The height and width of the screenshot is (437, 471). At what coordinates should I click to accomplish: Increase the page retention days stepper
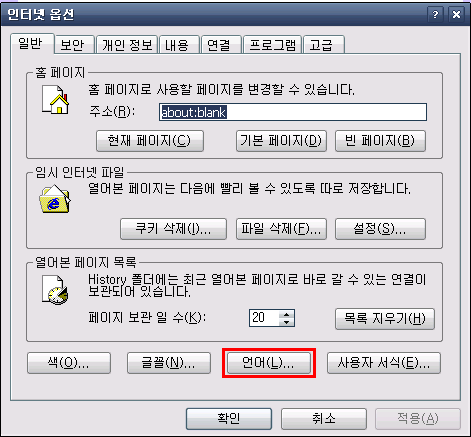286,314
